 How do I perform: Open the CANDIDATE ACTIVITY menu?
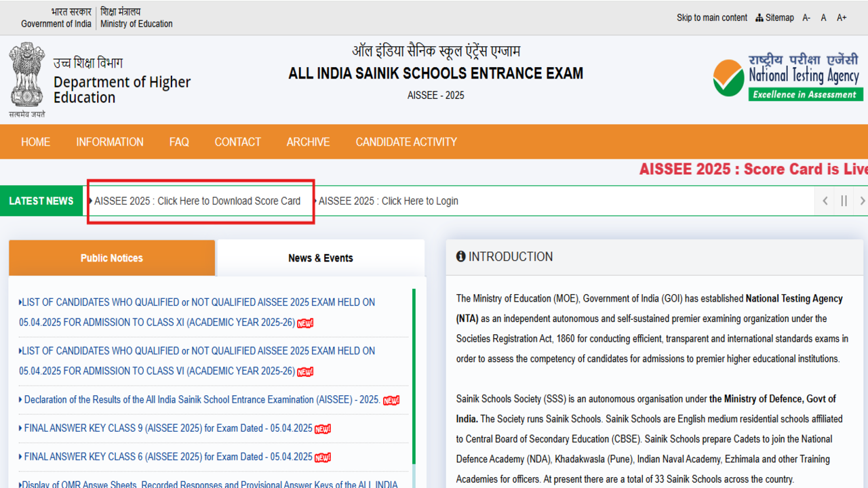[x=406, y=142]
